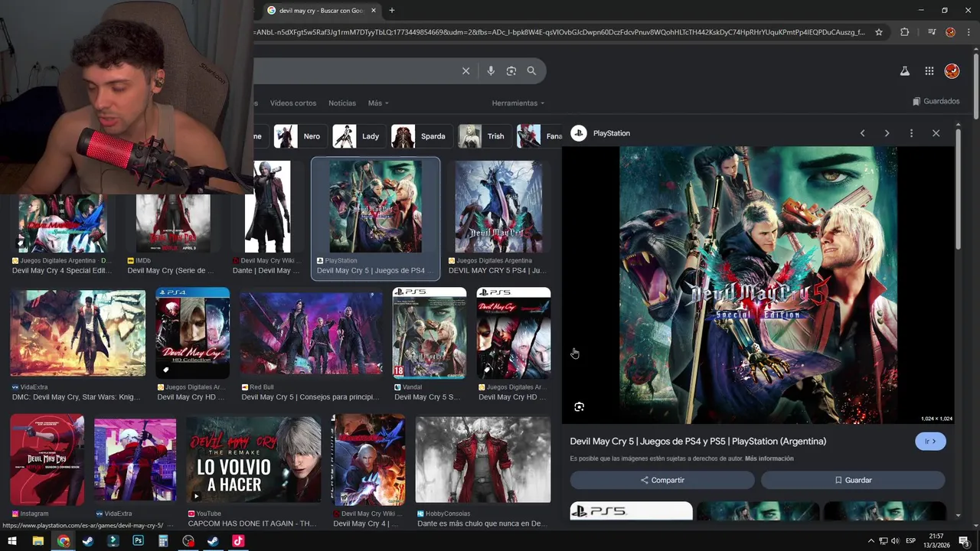
Task: Show previous image in preview panel
Action: [x=862, y=133]
